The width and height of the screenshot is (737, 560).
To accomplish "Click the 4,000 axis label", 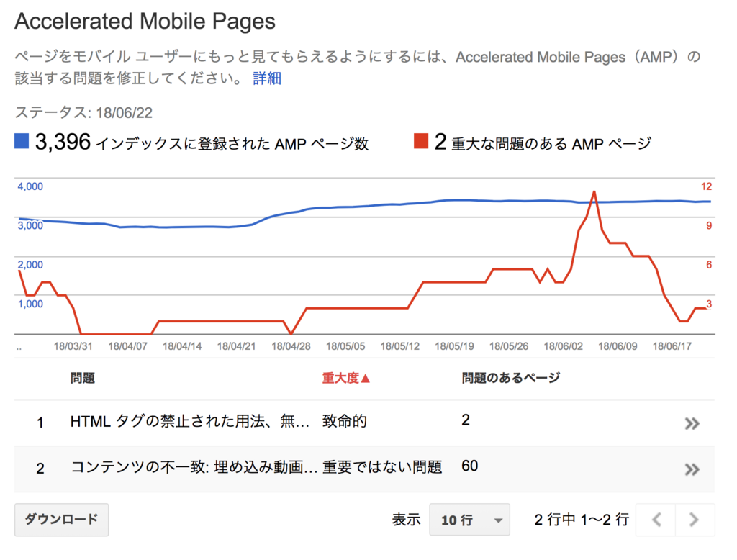I will coord(30,186).
